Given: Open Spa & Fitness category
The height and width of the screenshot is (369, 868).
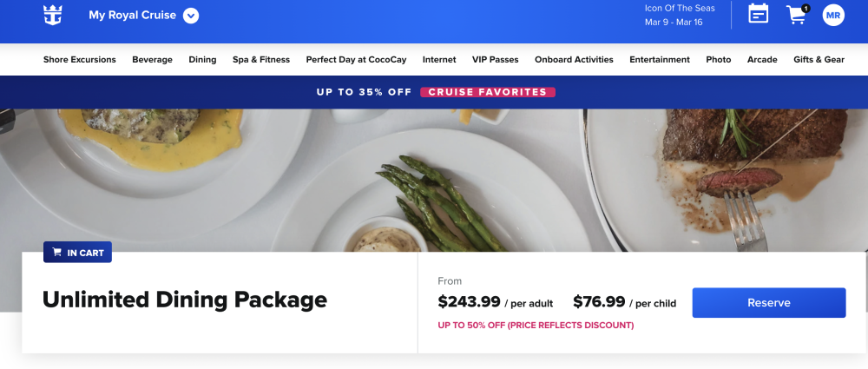Looking at the screenshot, I should pos(261,59).
